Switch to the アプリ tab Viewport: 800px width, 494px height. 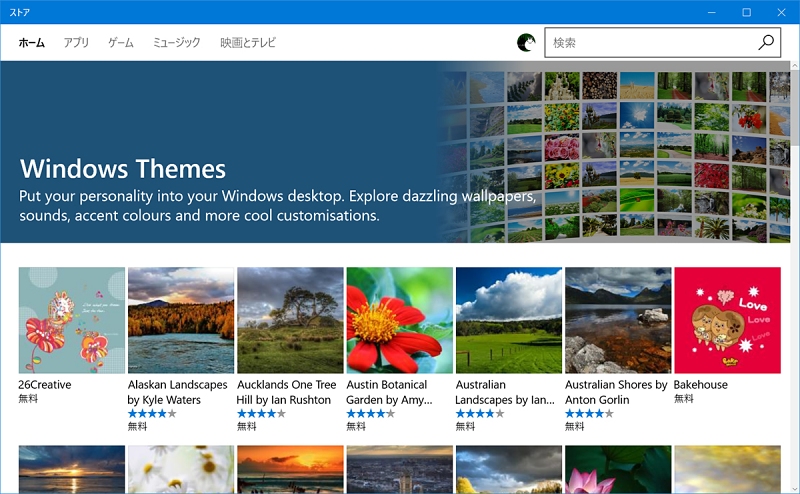(x=76, y=42)
